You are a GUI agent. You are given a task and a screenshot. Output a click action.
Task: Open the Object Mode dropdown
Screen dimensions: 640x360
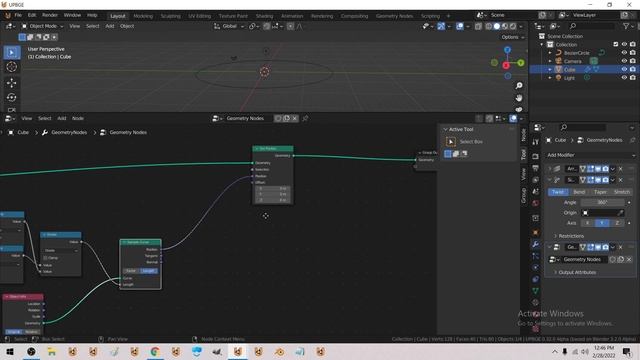(x=42, y=26)
